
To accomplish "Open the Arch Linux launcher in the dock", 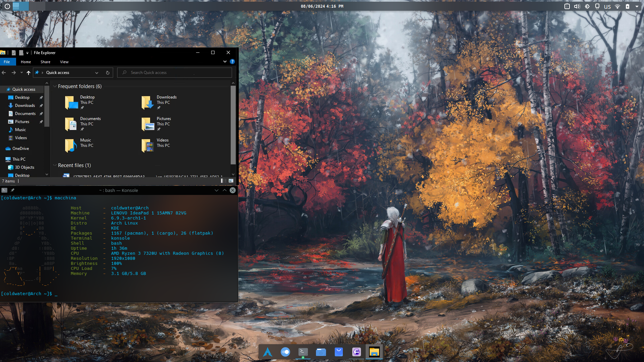I will tap(268, 352).
